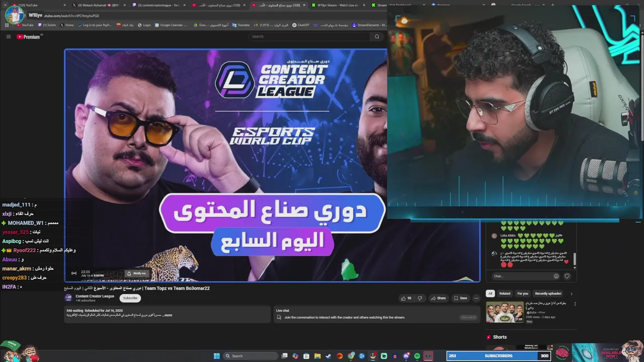Close the Waleed Alshamali tab
Image resolution: width=644 pixels, height=362 pixels.
[124, 5]
